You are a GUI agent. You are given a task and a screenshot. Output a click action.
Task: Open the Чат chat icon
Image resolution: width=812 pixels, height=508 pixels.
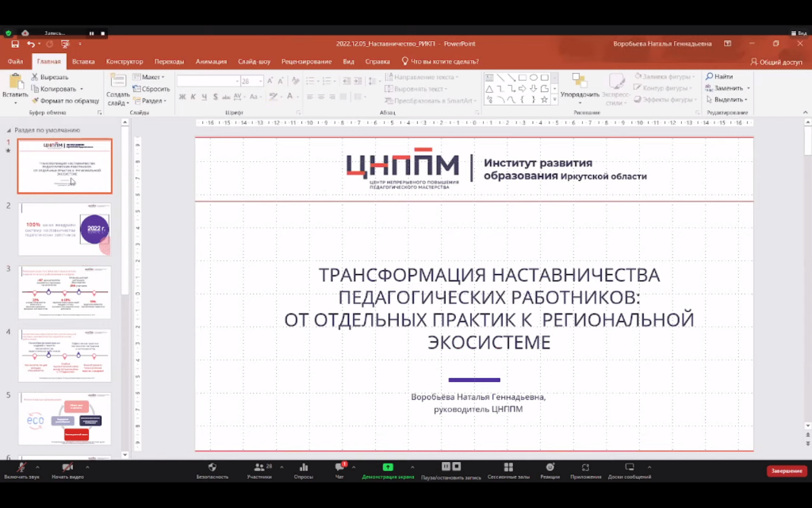coord(339,468)
